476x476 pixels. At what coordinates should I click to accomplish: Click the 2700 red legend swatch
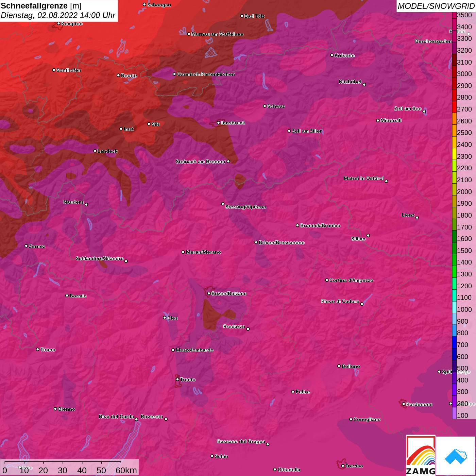click(454, 107)
